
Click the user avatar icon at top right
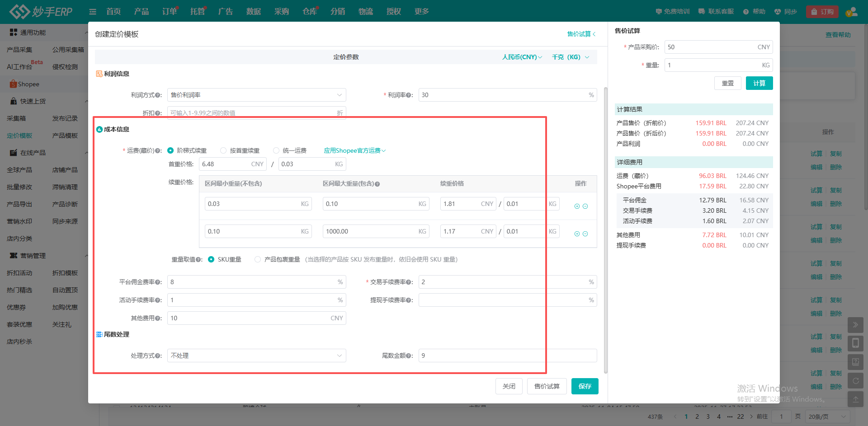[851, 12]
